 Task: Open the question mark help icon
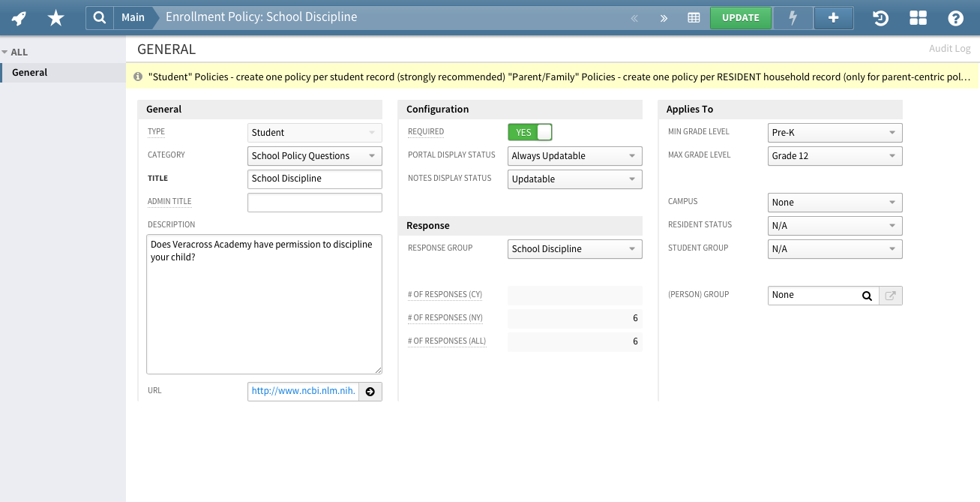coord(955,18)
